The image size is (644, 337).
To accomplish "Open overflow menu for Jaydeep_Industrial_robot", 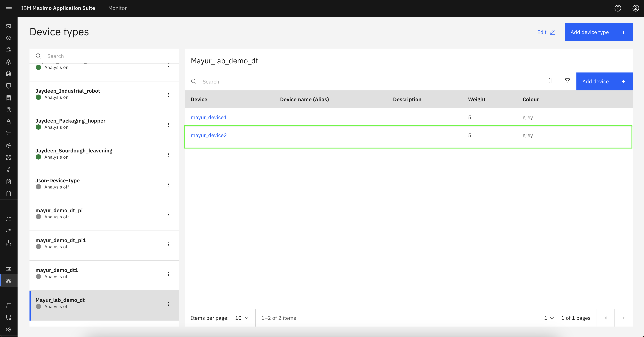I will tap(168, 95).
